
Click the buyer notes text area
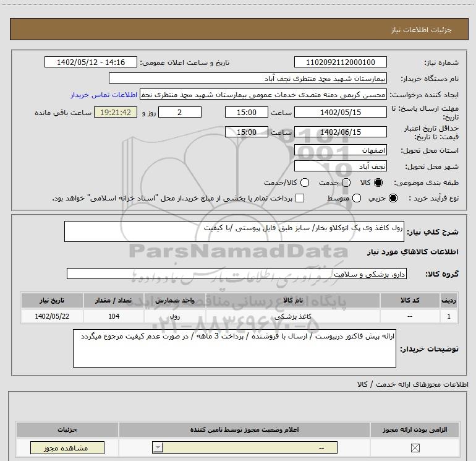(234, 348)
